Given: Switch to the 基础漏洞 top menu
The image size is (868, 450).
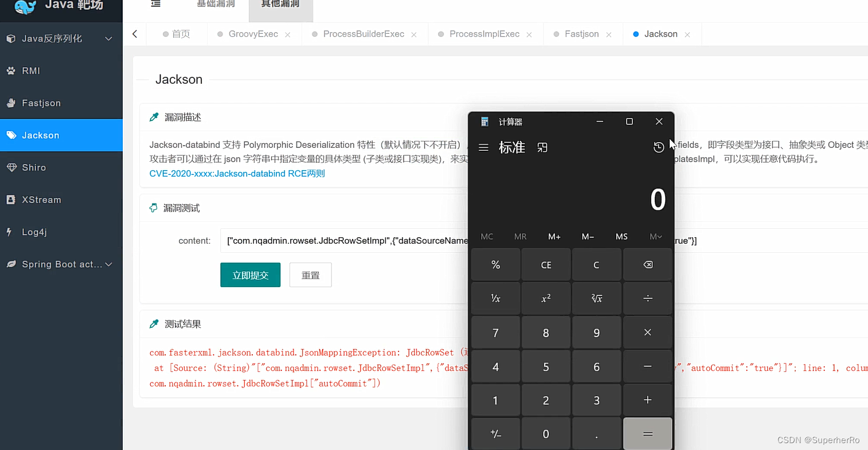Looking at the screenshot, I should click(x=216, y=4).
